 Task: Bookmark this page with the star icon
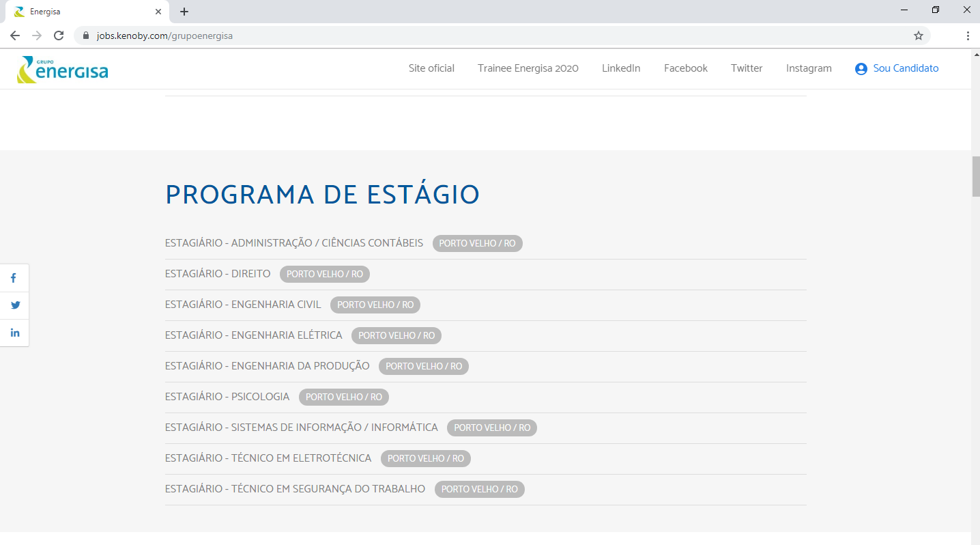click(919, 36)
